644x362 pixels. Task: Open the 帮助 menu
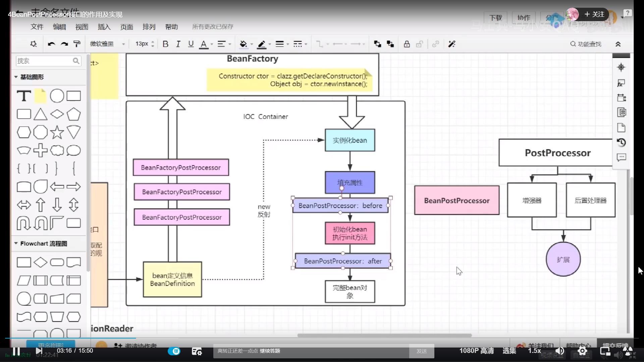tap(171, 27)
